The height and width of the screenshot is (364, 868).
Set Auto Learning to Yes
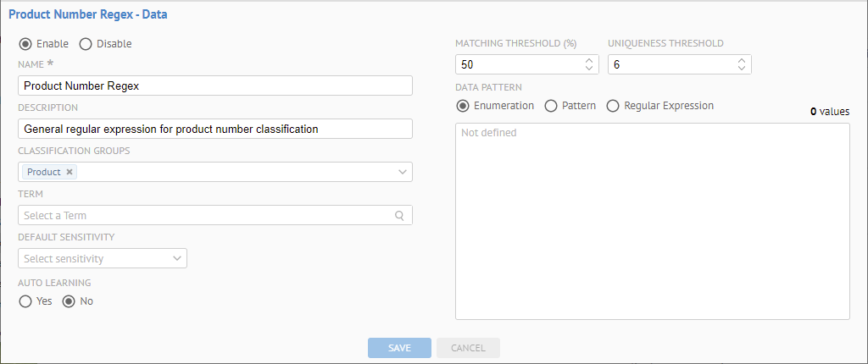pyautogui.click(x=25, y=301)
